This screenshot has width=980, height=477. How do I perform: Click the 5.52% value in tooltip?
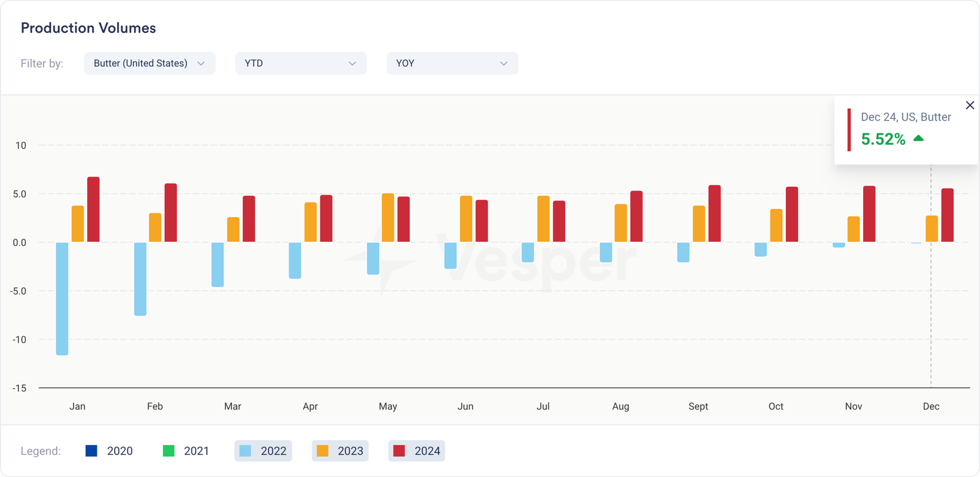pos(883,140)
